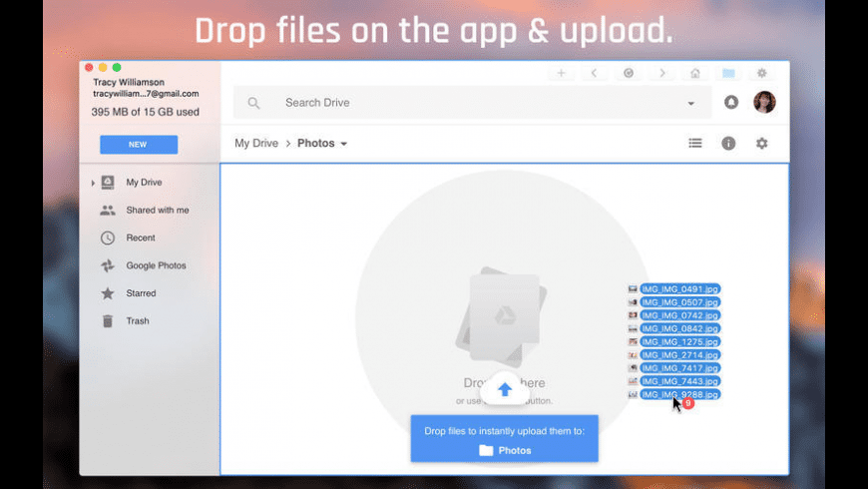The height and width of the screenshot is (489, 868).
Task: Click the 395 MB of 15 GB used text
Action: pyautogui.click(x=145, y=112)
